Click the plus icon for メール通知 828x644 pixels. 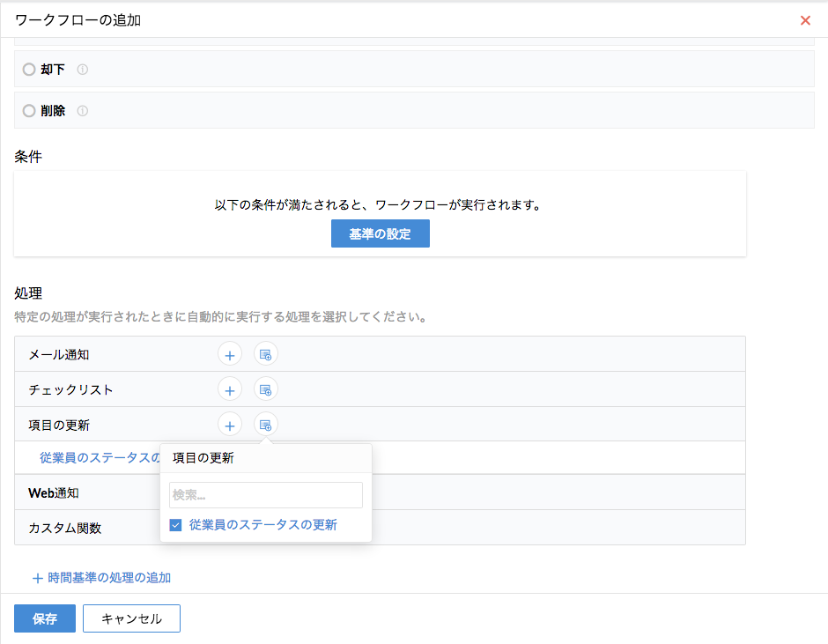click(229, 354)
